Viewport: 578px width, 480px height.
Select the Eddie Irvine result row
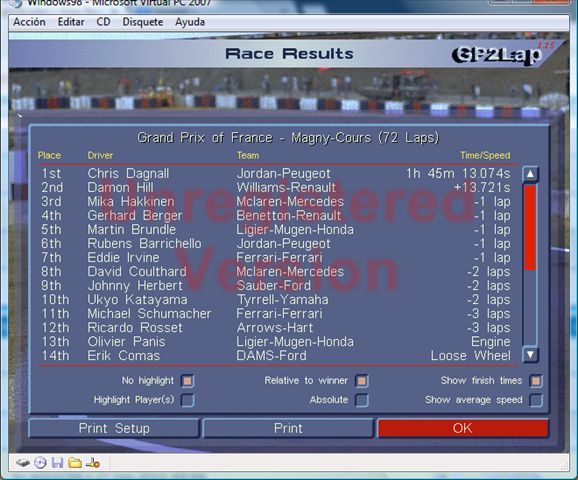click(276, 258)
